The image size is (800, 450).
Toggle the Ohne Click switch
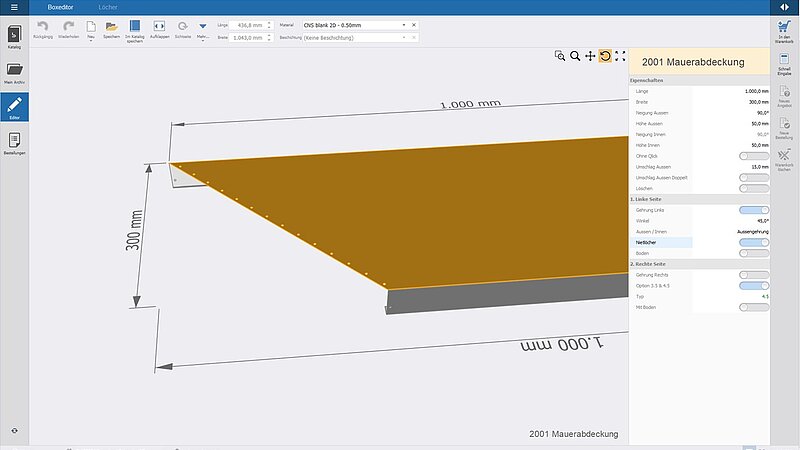[753, 156]
